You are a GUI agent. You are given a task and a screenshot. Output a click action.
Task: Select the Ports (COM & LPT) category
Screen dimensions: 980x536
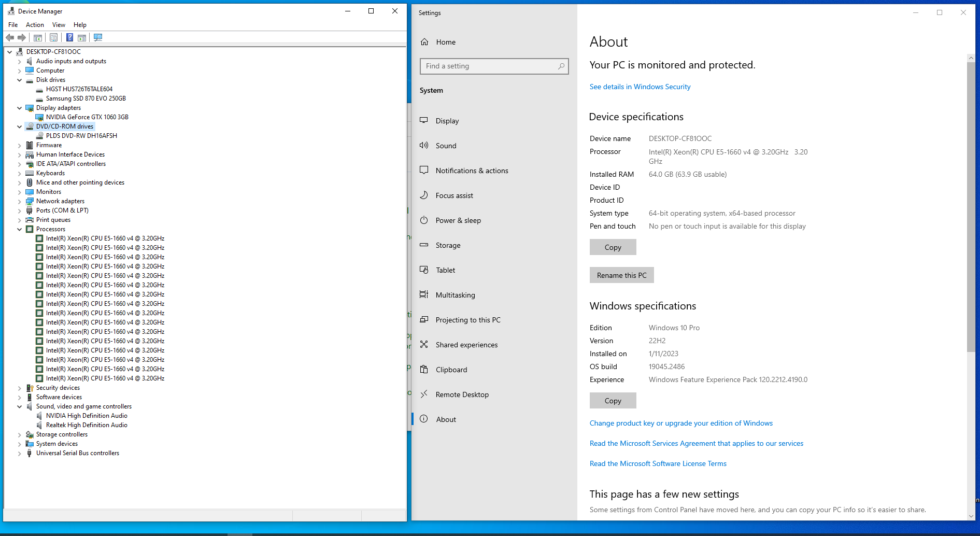pyautogui.click(x=62, y=210)
